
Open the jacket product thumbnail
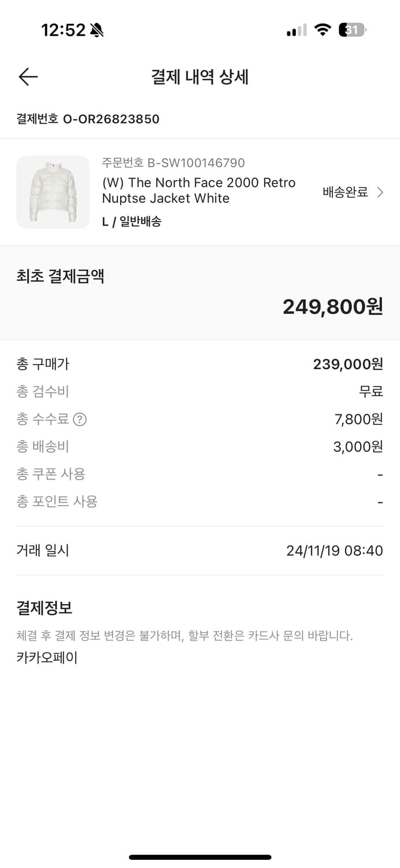point(53,192)
